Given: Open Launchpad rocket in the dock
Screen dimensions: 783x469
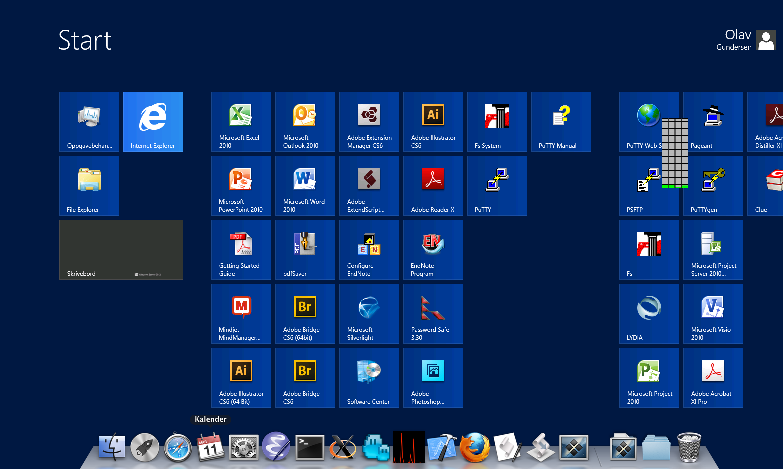Looking at the screenshot, I should 144,447.
